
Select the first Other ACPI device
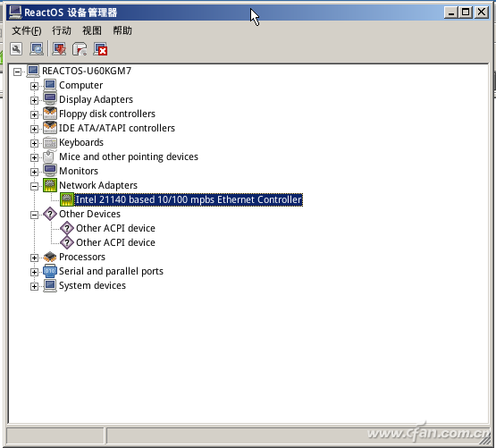click(x=115, y=228)
